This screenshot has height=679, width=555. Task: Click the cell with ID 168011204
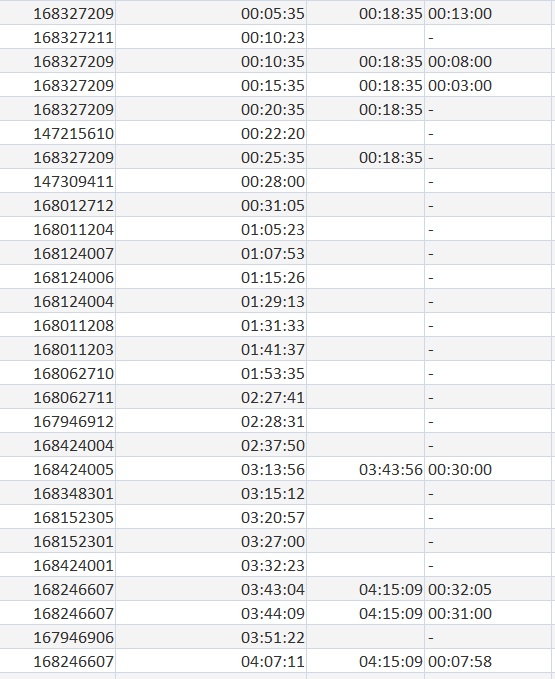pyautogui.click(x=57, y=229)
